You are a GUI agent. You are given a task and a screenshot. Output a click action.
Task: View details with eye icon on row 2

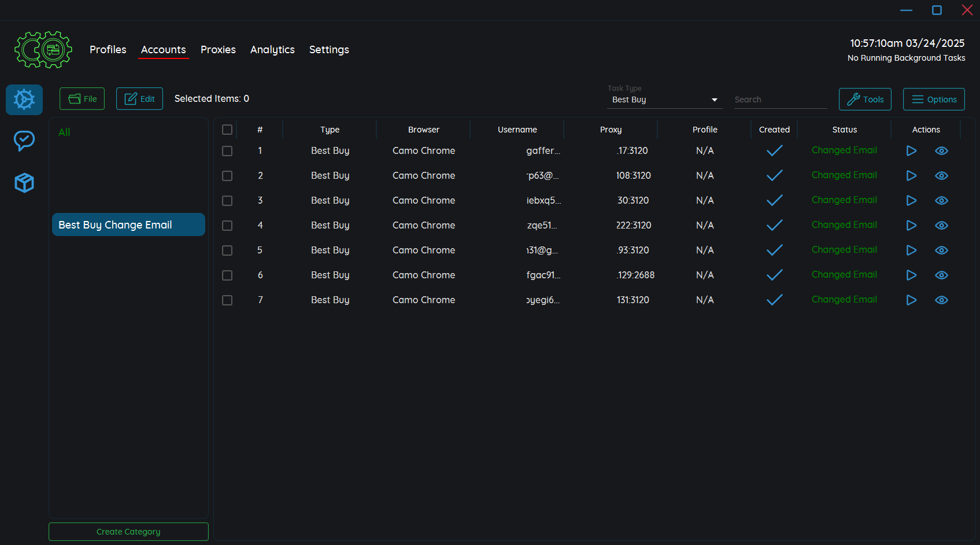coord(941,176)
